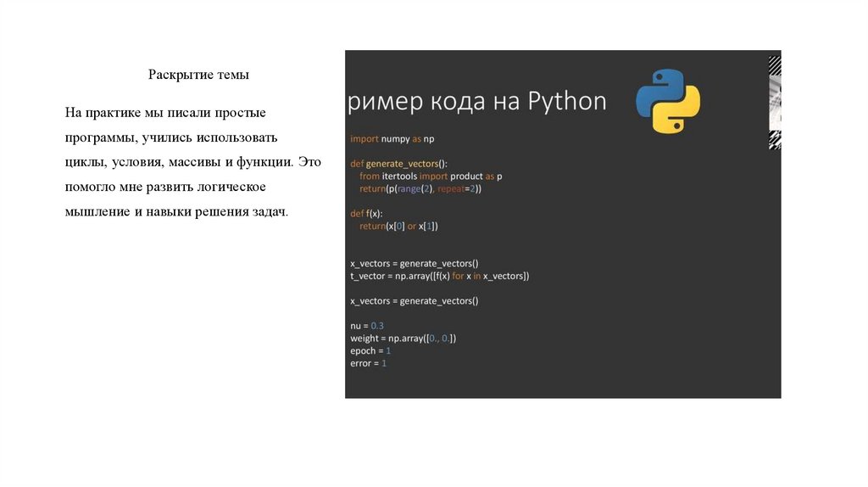
Task: Click the code line 'import numpy as np'
Action: pos(392,139)
